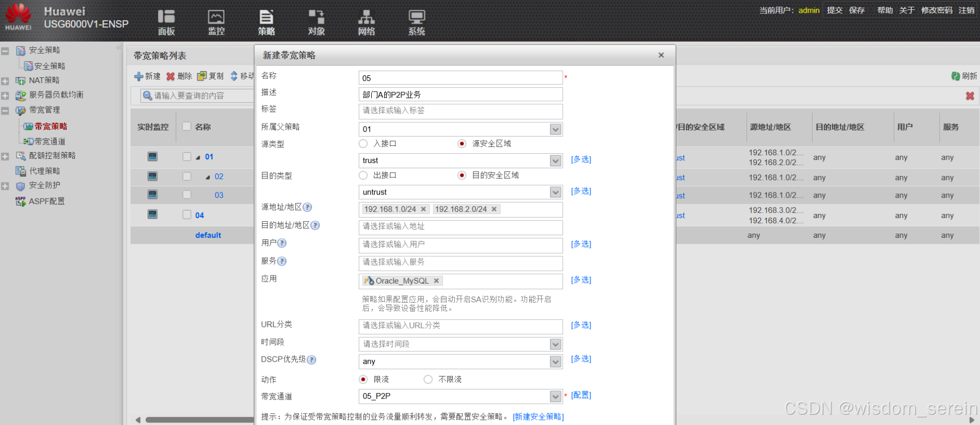Click help icon next to DSCP优先级
The image size is (980, 425).
point(311,360)
